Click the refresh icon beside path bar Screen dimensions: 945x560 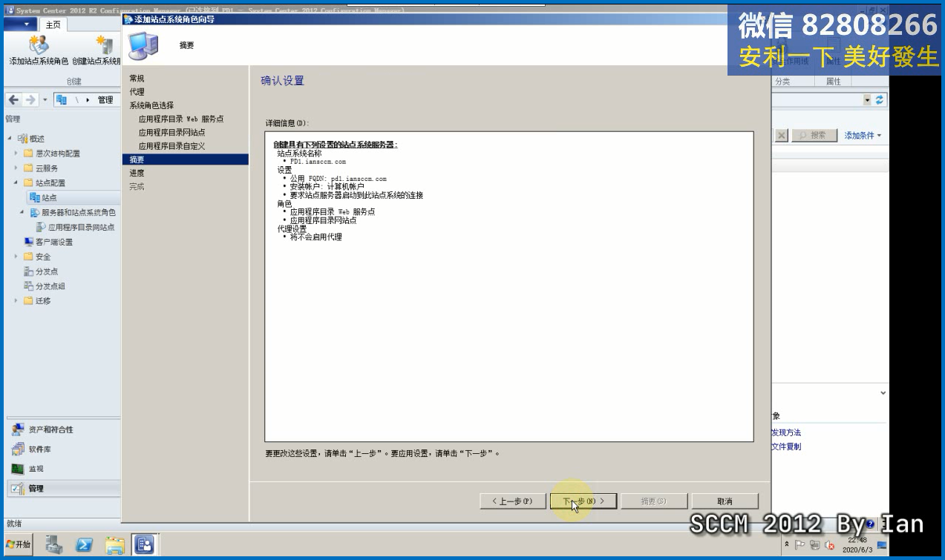click(x=880, y=99)
